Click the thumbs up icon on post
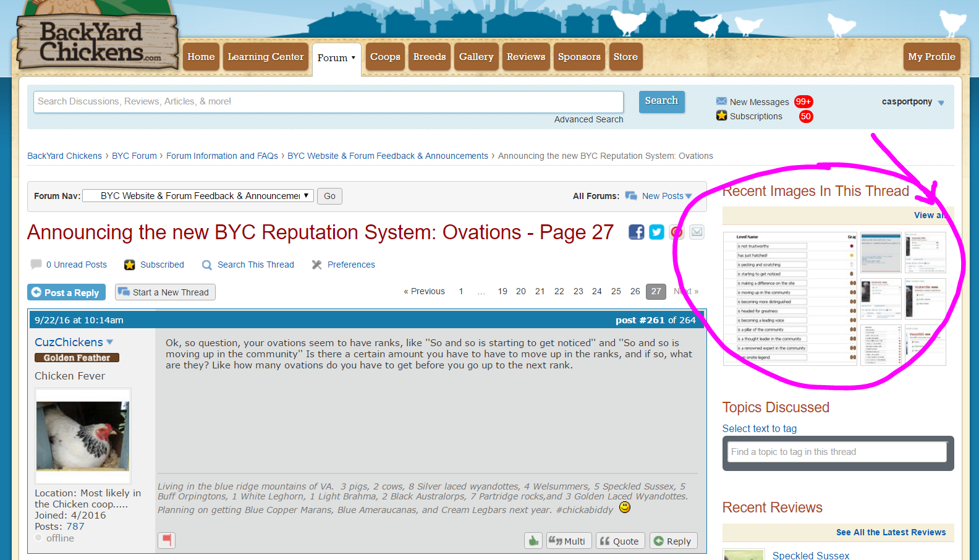Image resolution: width=979 pixels, height=560 pixels. [533, 541]
